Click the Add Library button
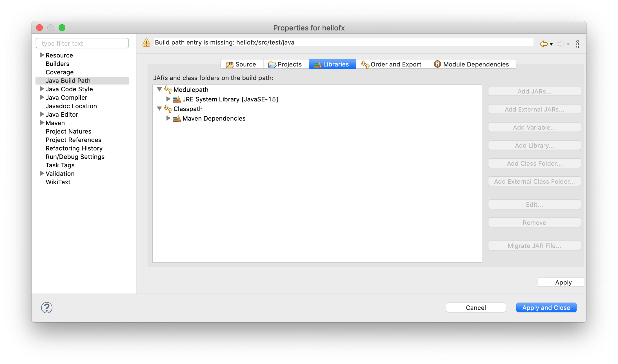The width and height of the screenshot is (618, 364). (x=534, y=145)
